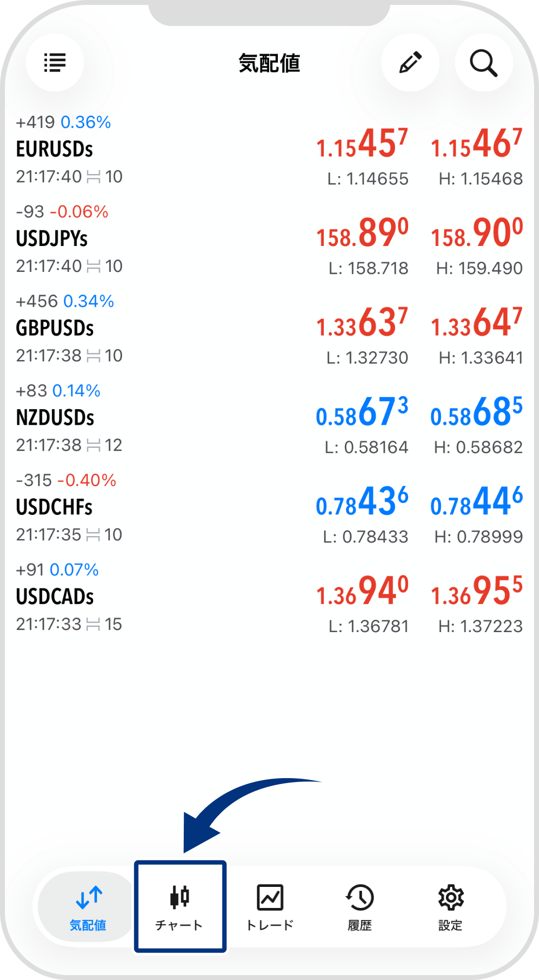Open the USDCHFs symbol entry
The width and height of the screenshot is (539, 980).
click(x=54, y=508)
